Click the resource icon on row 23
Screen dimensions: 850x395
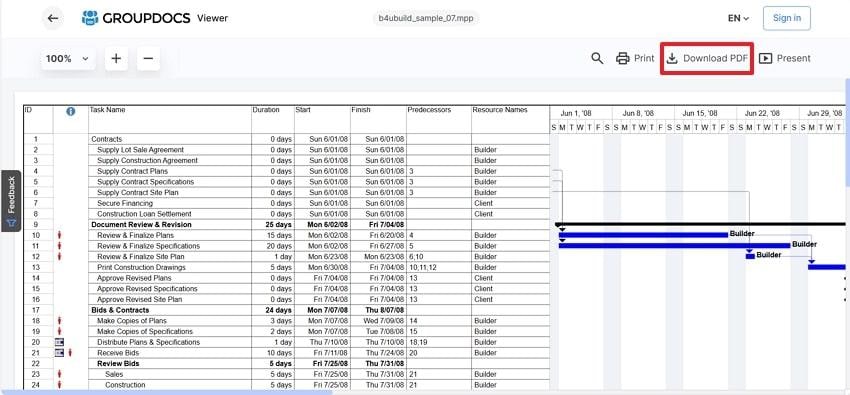(60, 374)
